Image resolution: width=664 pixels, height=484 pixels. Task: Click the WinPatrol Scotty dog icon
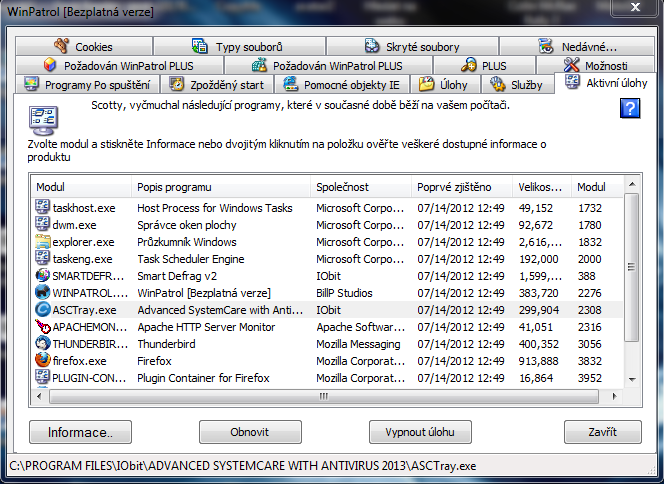[42, 293]
